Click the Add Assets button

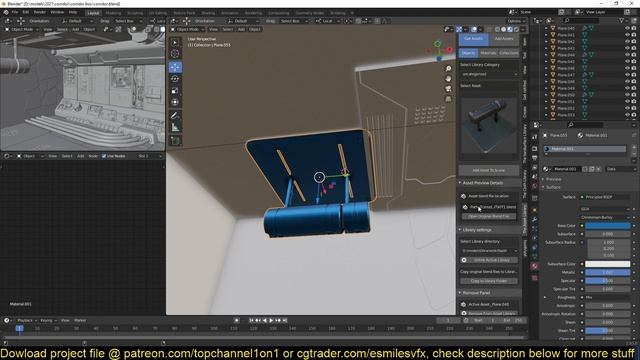click(x=504, y=39)
